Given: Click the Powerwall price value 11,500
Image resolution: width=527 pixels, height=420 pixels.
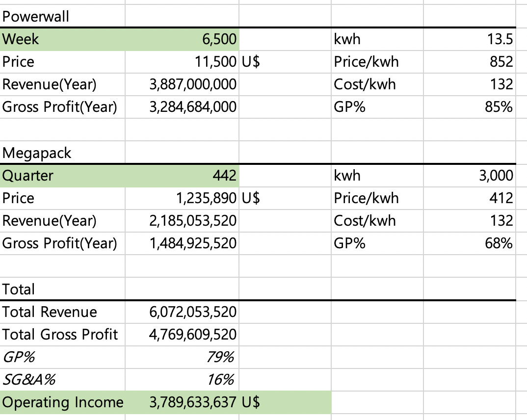Looking at the screenshot, I should [182, 62].
